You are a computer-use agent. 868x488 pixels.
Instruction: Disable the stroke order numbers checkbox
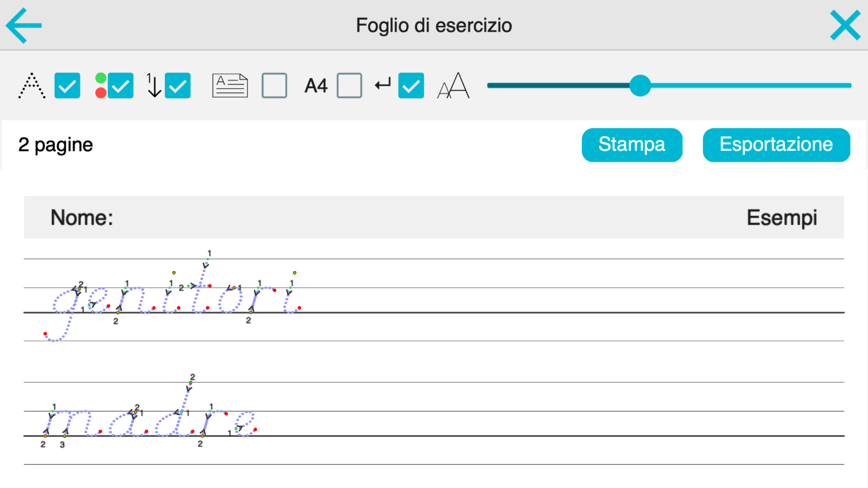pos(178,85)
